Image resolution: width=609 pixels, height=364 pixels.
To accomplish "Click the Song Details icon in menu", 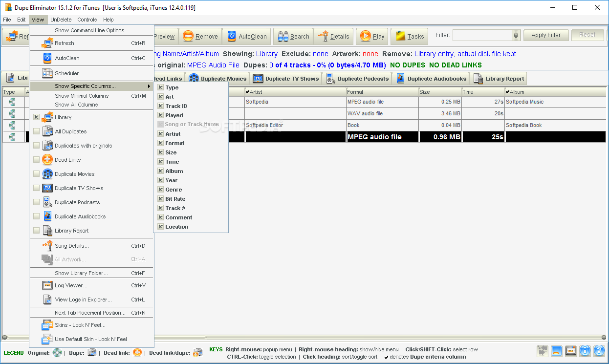I will 47,246.
